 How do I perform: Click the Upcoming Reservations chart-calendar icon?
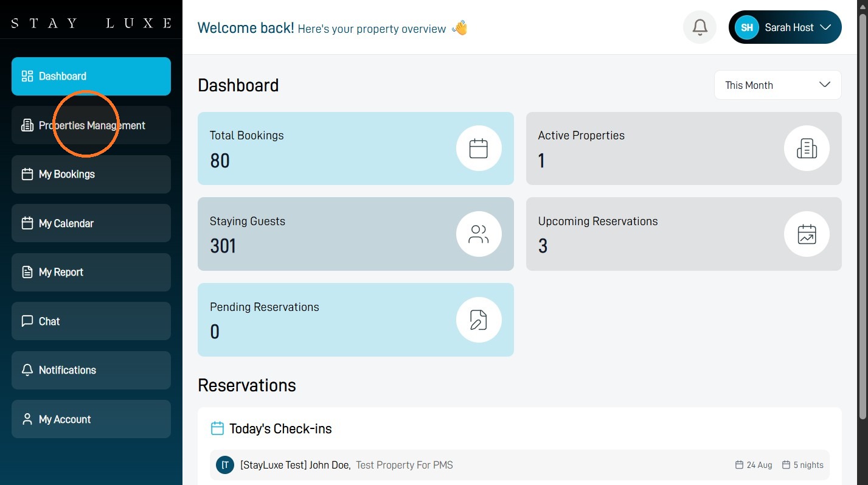point(807,234)
